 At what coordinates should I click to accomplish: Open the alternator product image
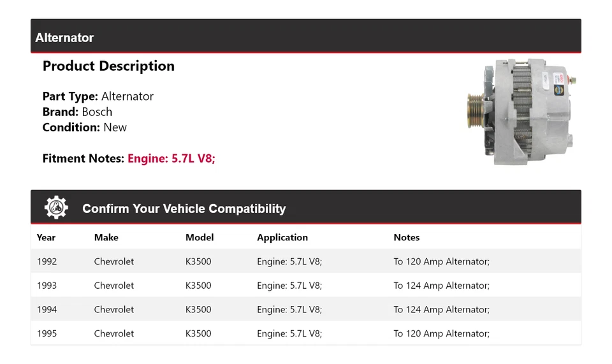pyautogui.click(x=521, y=112)
